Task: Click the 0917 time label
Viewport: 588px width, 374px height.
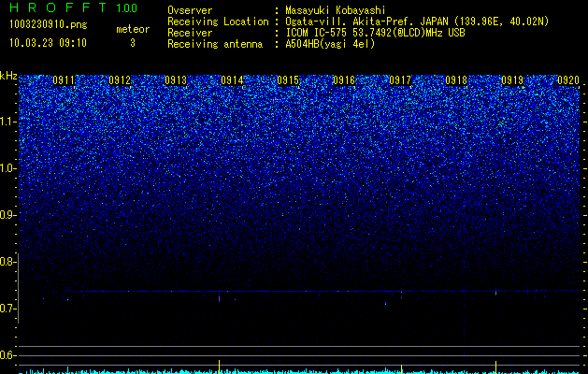Action: click(x=400, y=80)
